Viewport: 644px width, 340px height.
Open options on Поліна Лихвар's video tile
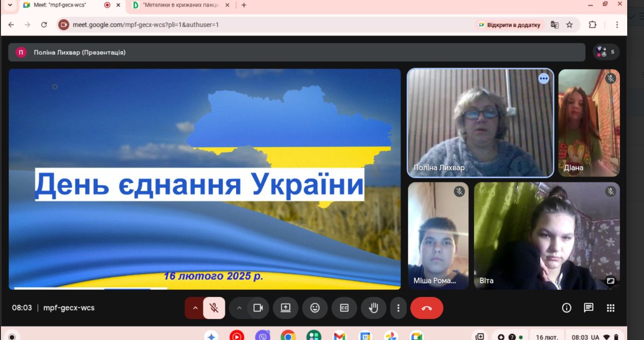(543, 79)
